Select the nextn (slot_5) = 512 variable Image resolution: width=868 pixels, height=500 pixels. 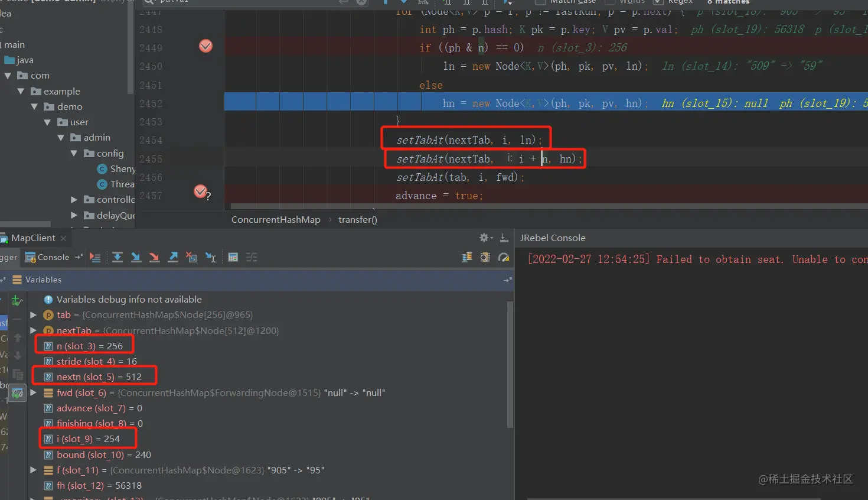point(99,376)
